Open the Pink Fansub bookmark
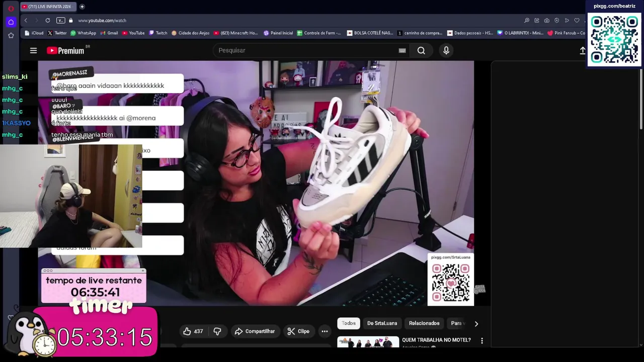The image size is (644, 362). [x=566, y=33]
